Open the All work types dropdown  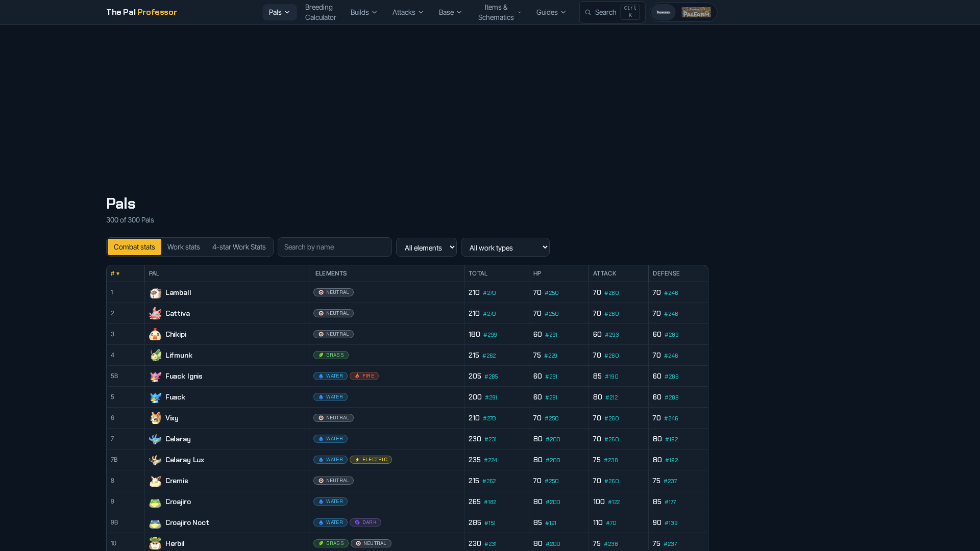pos(505,247)
